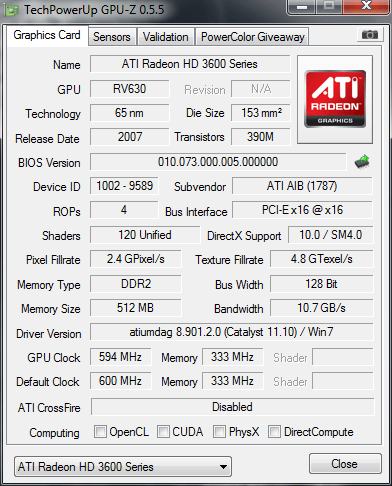Minimize the GPU-Z window
392x486 pixels.
(302, 7)
